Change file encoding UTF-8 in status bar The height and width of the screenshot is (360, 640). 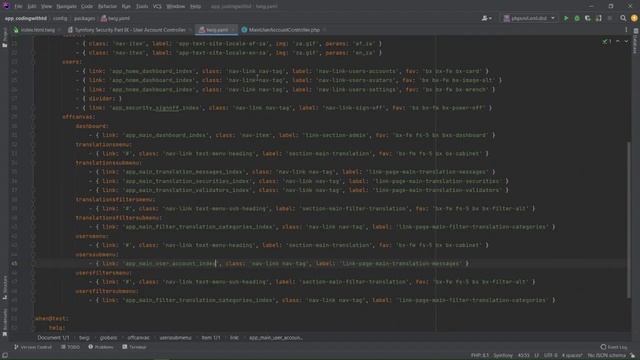(x=550, y=356)
